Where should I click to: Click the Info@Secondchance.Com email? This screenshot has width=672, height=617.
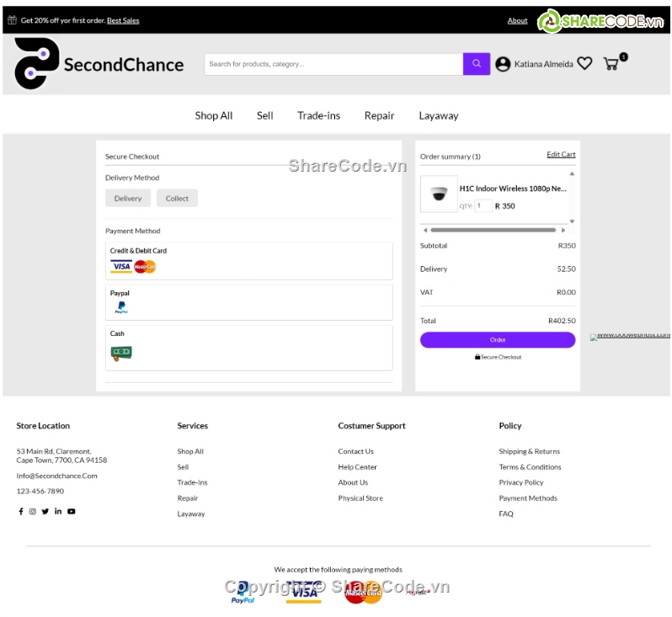(x=56, y=476)
